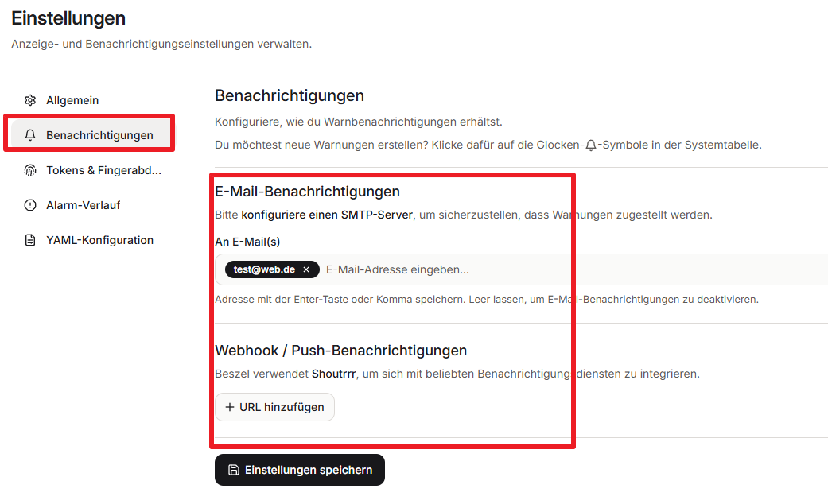
Task: Click the gear icon beside Allgemein
Action: coord(30,100)
